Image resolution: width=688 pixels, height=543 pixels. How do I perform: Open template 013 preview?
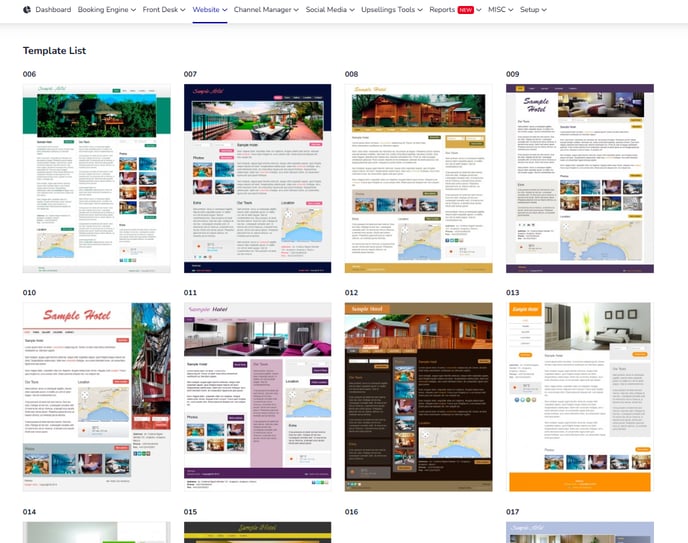pyautogui.click(x=580, y=397)
